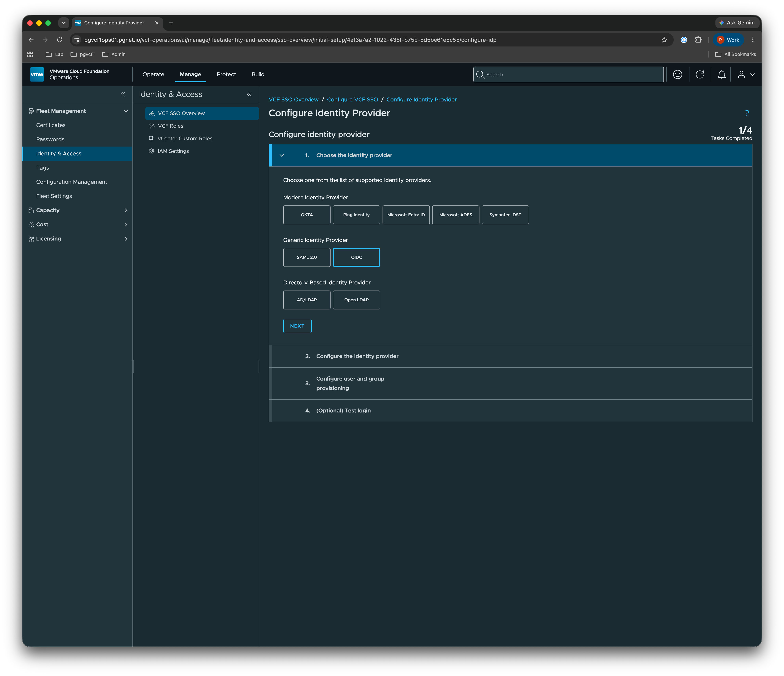This screenshot has width=784, height=676.
Task: Click the help question mark icon
Action: tap(747, 113)
